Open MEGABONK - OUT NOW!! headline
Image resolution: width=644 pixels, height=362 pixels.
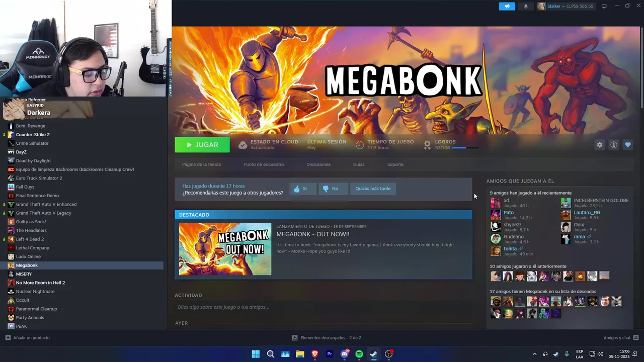312,234
